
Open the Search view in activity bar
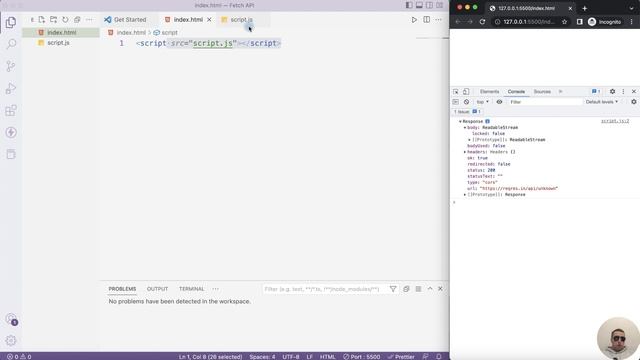pos(11,44)
